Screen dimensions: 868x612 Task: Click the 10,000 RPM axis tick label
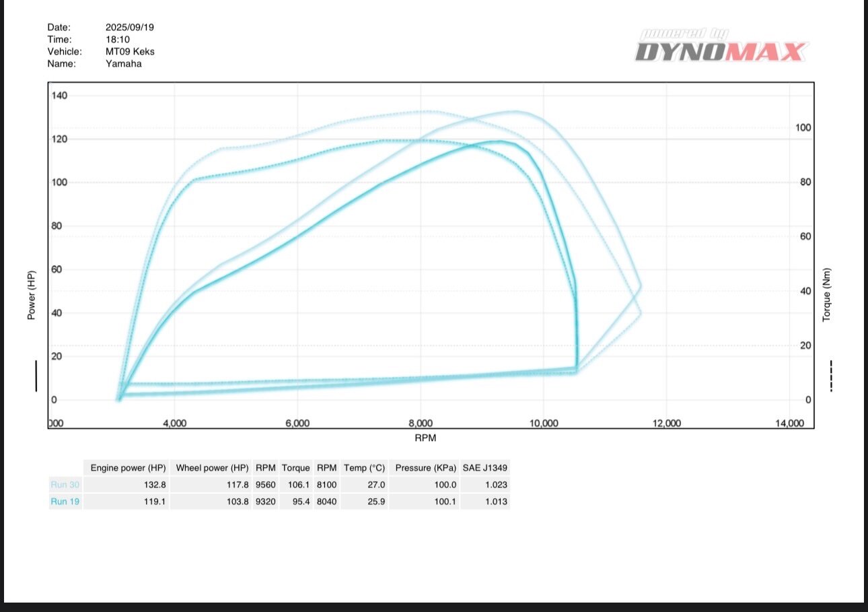click(x=544, y=423)
